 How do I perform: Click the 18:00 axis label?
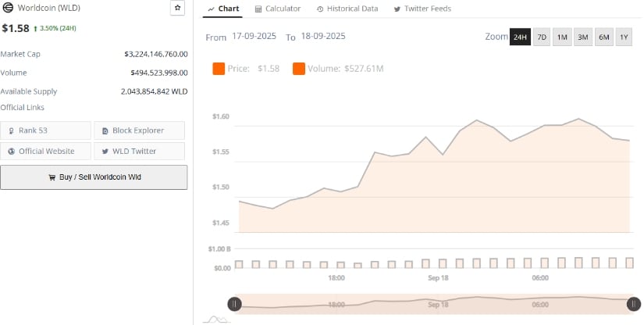(336, 278)
